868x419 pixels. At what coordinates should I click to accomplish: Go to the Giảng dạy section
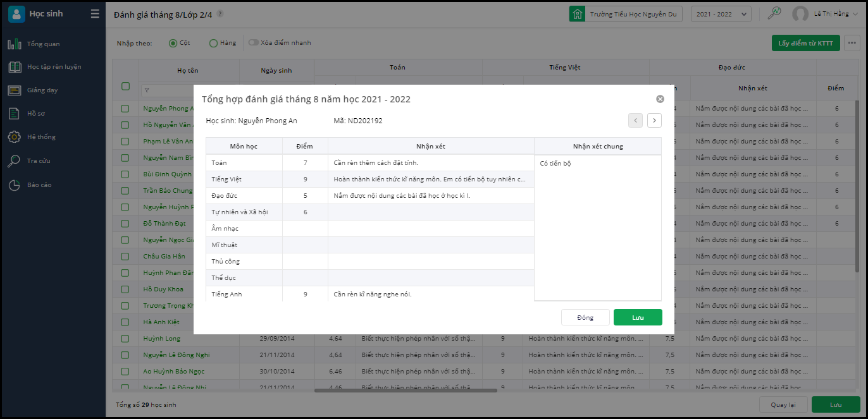pos(42,90)
